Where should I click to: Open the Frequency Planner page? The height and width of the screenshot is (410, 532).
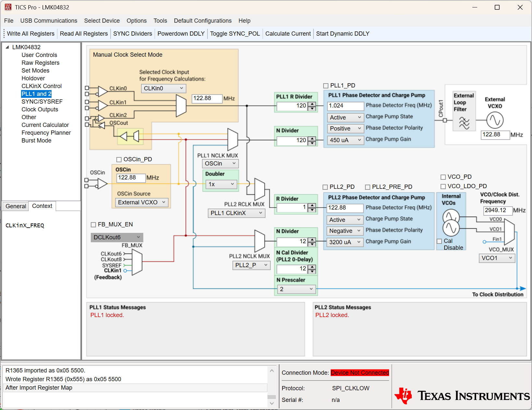(x=46, y=133)
